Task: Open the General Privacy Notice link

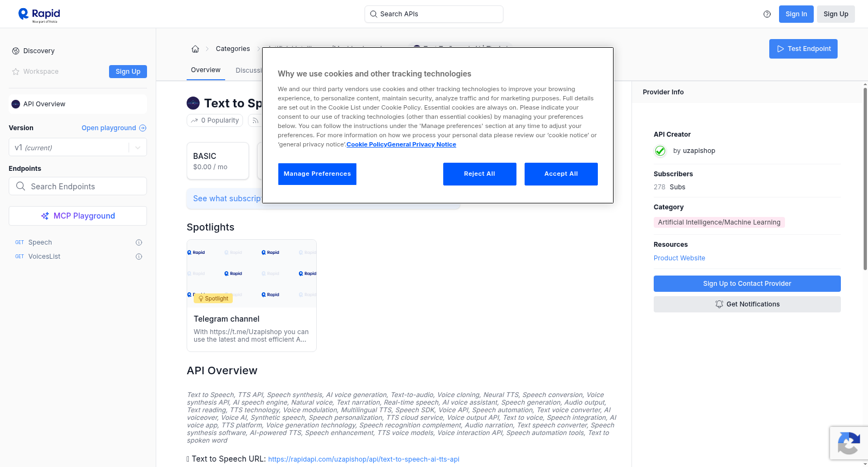Action: coord(422,144)
